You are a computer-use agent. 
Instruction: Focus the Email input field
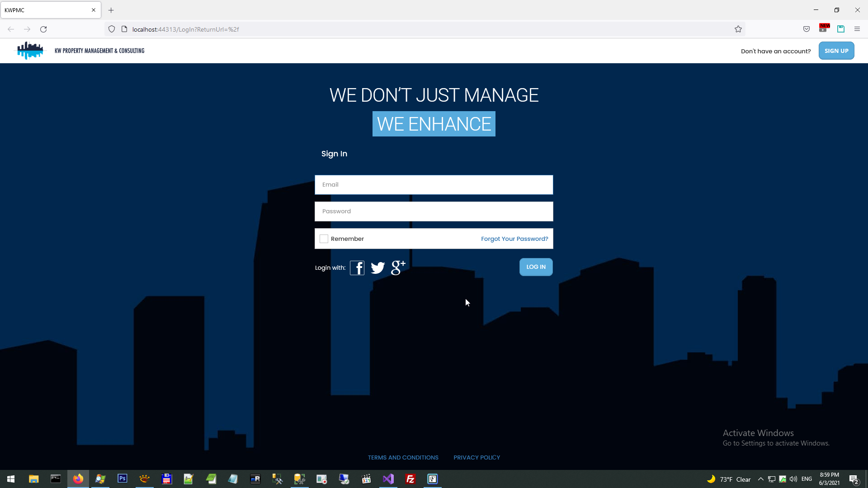(434, 185)
